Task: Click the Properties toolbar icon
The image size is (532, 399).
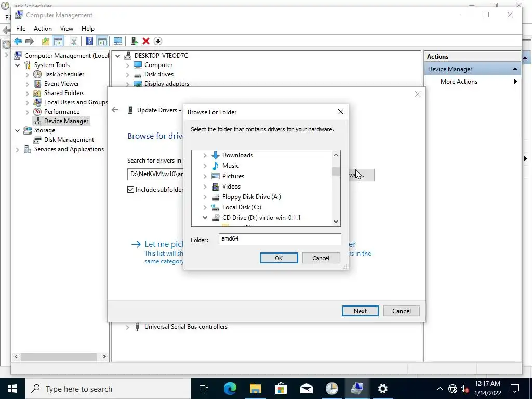Action: 73,42
